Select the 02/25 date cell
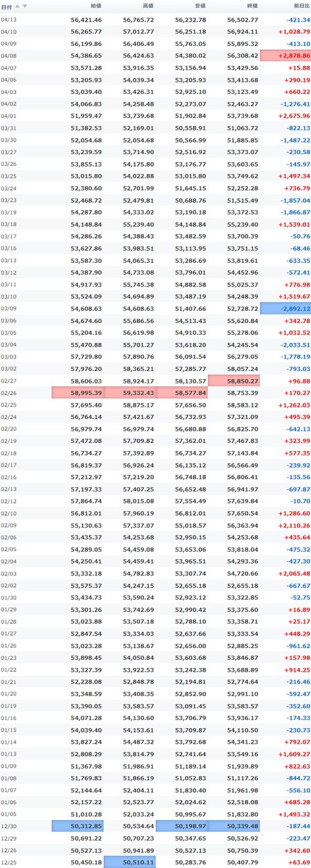Image resolution: width=311 pixels, height=868 pixels. coord(9,404)
